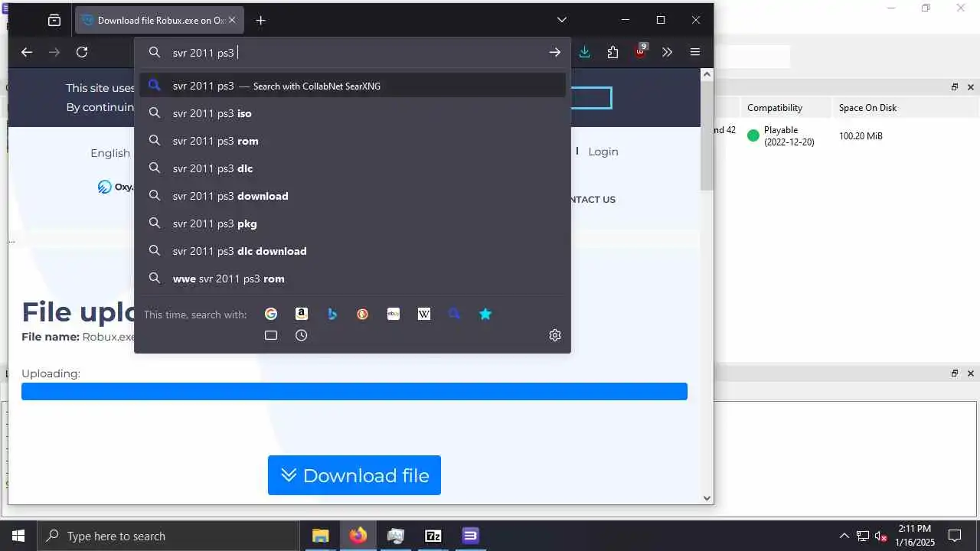Viewport: 980px width, 551px height.
Task: Undock the game list panel
Action: 955,87
